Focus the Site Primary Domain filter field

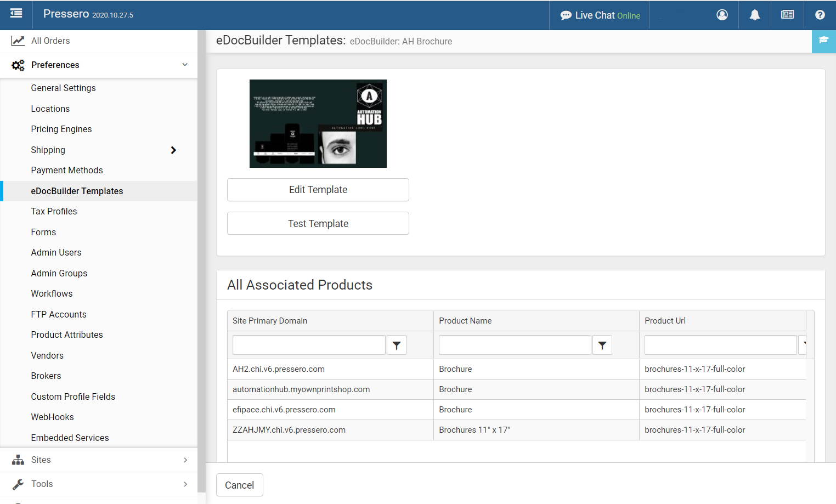(309, 345)
